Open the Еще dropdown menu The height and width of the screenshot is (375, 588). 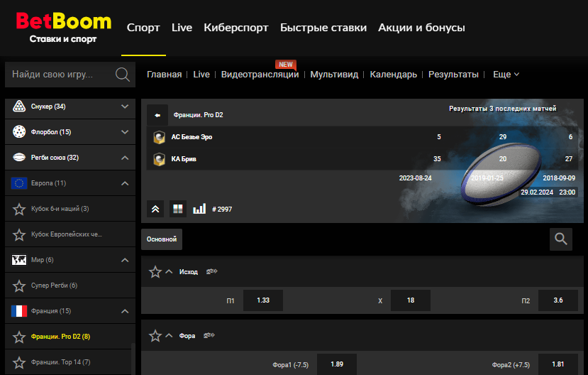pyautogui.click(x=506, y=75)
